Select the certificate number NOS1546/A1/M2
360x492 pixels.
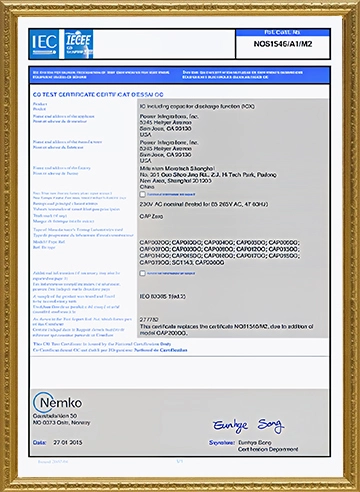[283, 44]
